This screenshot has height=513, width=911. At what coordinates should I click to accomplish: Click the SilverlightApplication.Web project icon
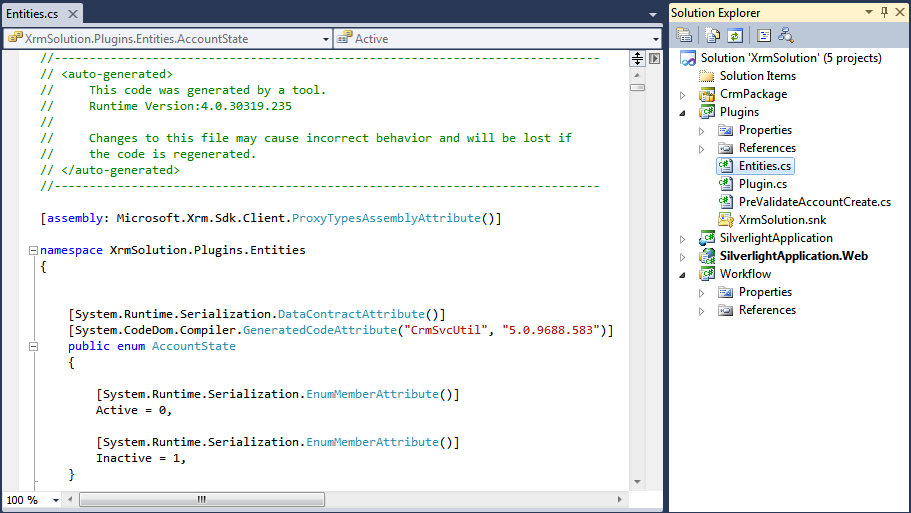pyautogui.click(x=706, y=256)
